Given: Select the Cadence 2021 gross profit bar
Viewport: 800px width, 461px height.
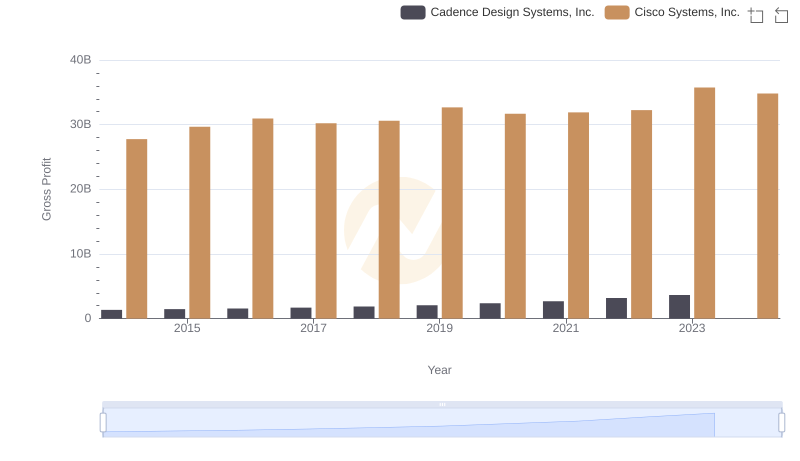Looking at the screenshot, I should 553,310.
